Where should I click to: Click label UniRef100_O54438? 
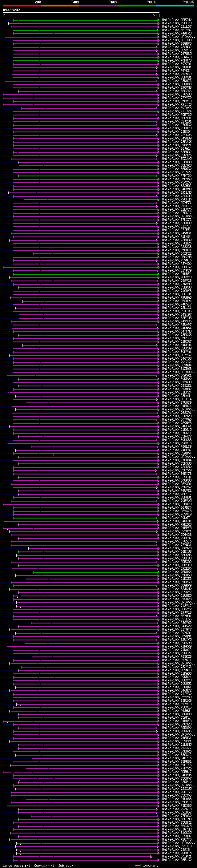(x=177, y=535)
